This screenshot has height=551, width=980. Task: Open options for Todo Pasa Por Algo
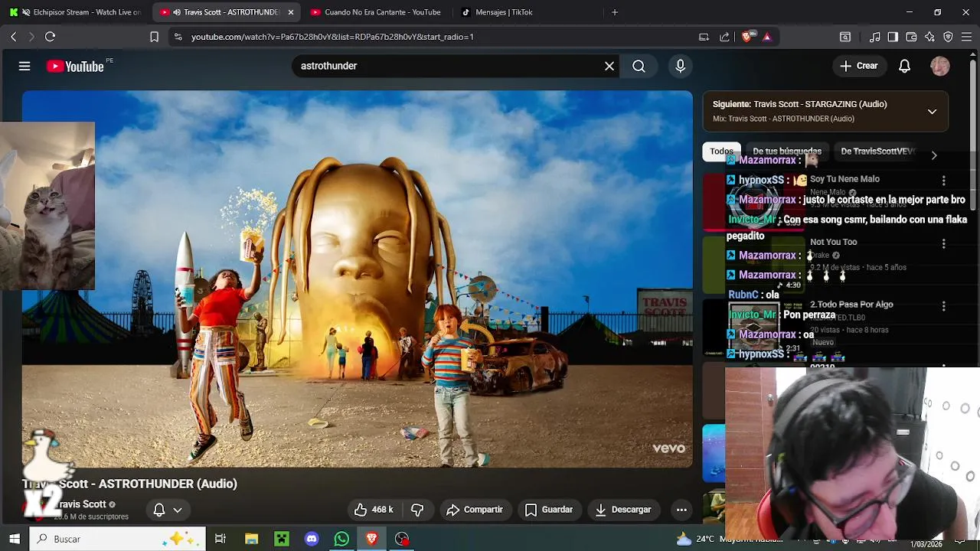point(943,306)
